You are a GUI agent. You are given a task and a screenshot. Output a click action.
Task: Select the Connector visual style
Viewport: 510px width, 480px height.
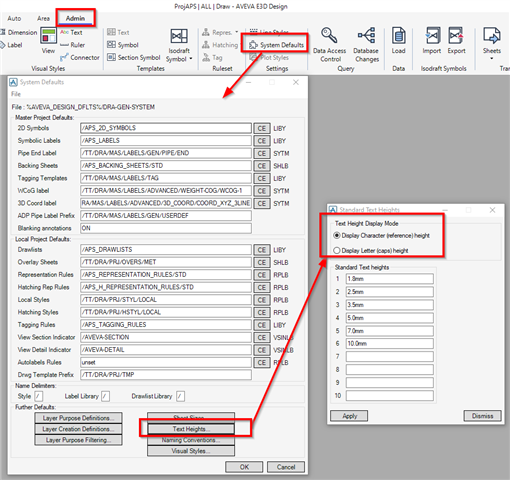pyautogui.click(x=80, y=57)
